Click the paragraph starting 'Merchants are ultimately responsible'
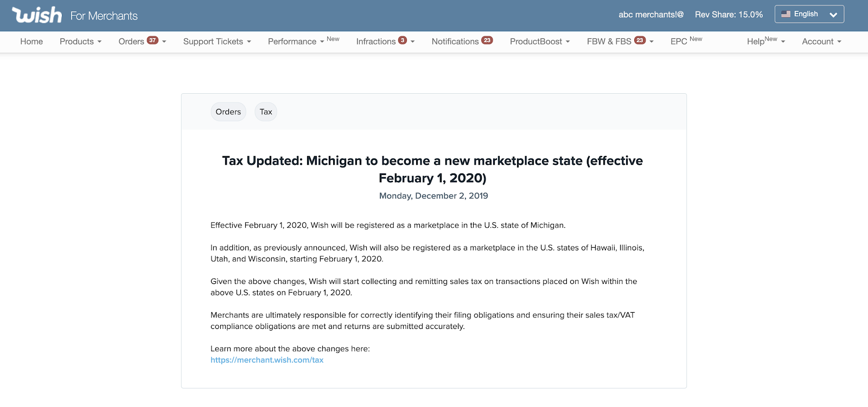This screenshot has height=407, width=868. tap(423, 320)
